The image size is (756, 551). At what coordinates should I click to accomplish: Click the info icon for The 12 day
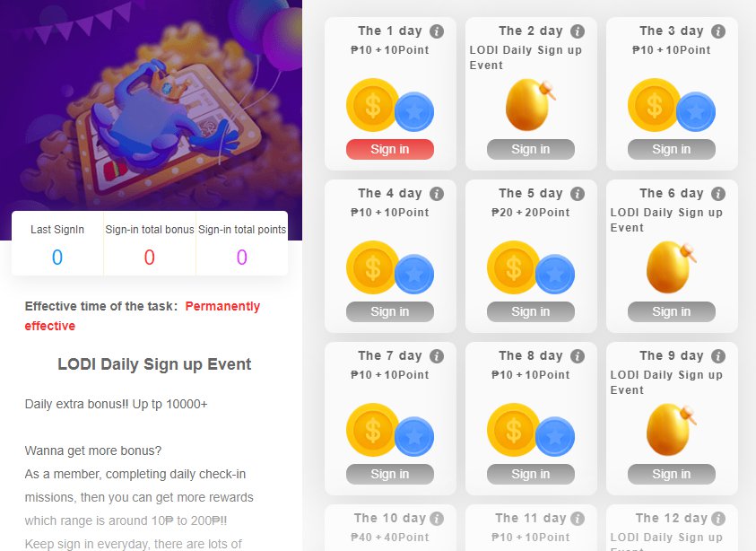coord(718,519)
